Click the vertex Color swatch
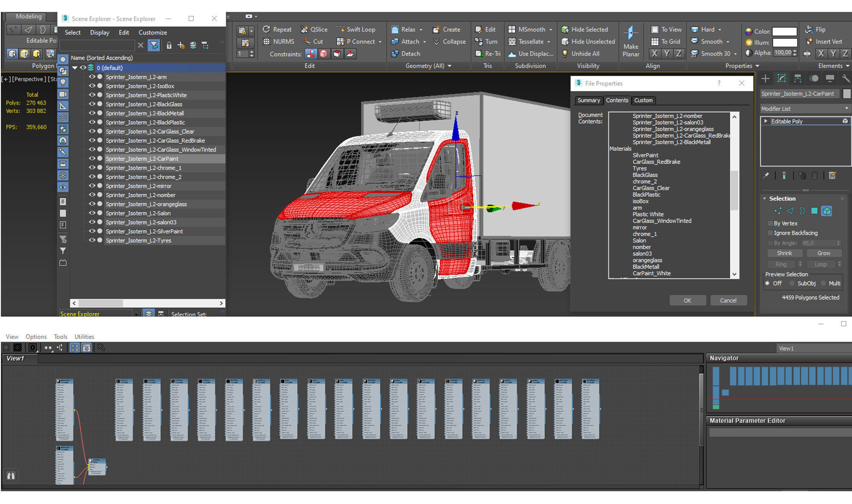The height and width of the screenshot is (504, 852). point(784,31)
